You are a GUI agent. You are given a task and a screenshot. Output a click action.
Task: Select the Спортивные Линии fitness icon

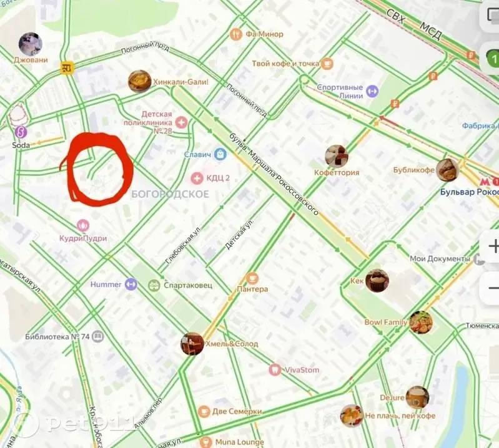tap(372, 91)
